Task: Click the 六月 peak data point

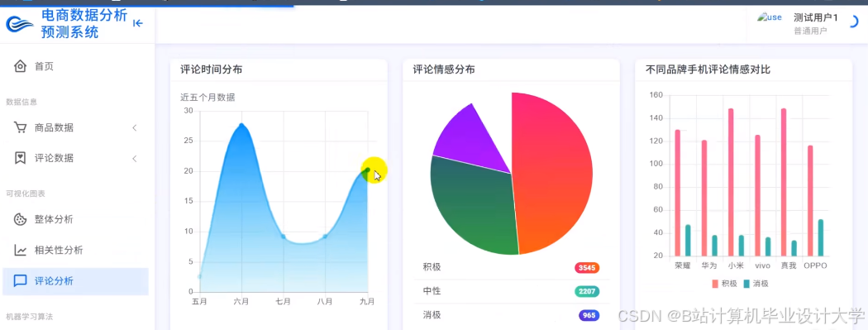Action: point(241,125)
